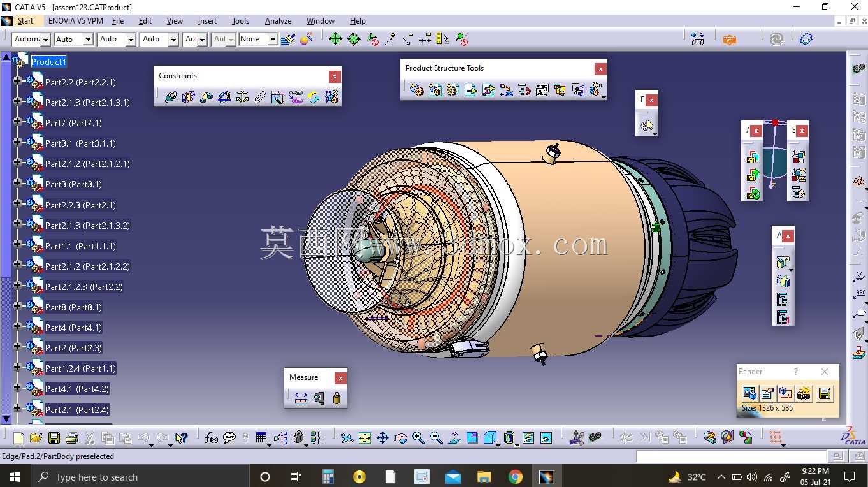Click the Fly Mode airplane icon
The height and width of the screenshot is (487, 868).
pos(346,438)
